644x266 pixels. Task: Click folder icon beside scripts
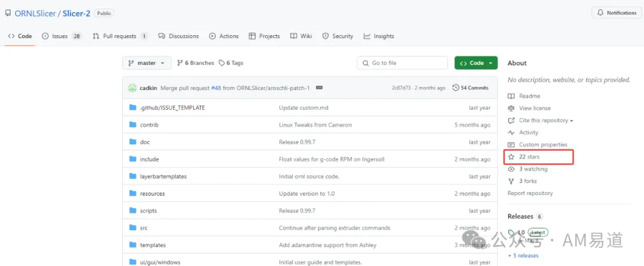132,211
